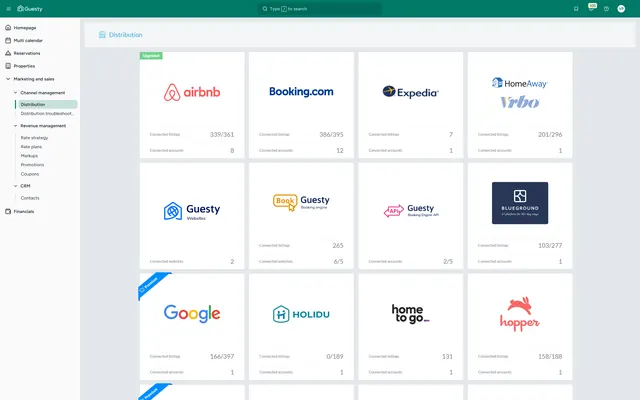Viewport: 640px width, 400px height.
Task: Click Google connected listings 166/397
Action: point(222,356)
